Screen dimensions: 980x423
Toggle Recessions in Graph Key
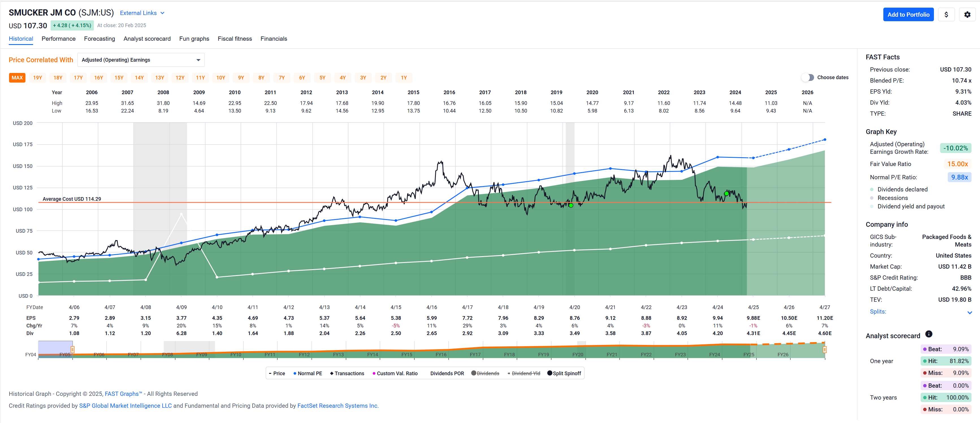889,198
